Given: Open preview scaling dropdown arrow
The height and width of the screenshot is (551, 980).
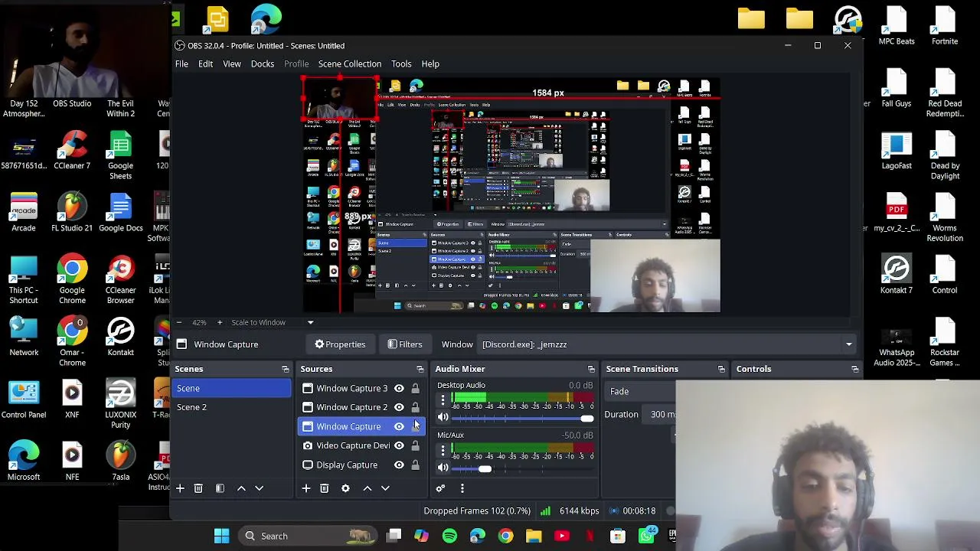Looking at the screenshot, I should pos(310,322).
